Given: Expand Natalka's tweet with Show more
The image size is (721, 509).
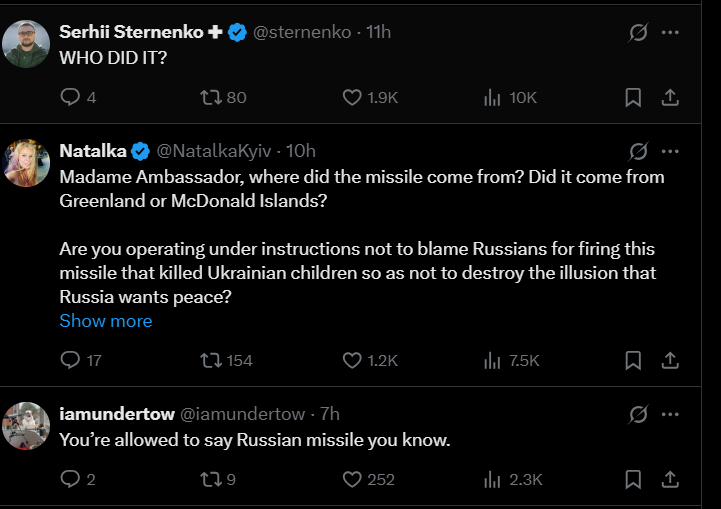Looking at the screenshot, I should click(x=106, y=321).
